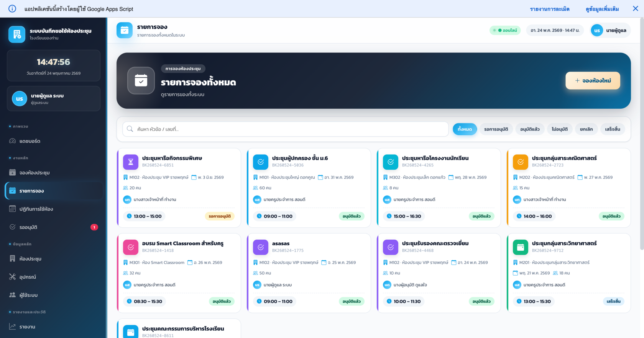Viewport: 644px width, 338px height.
Task: Click the date อา. 24 พ.ค. 2569 · 14:47 น.
Action: point(555,30)
